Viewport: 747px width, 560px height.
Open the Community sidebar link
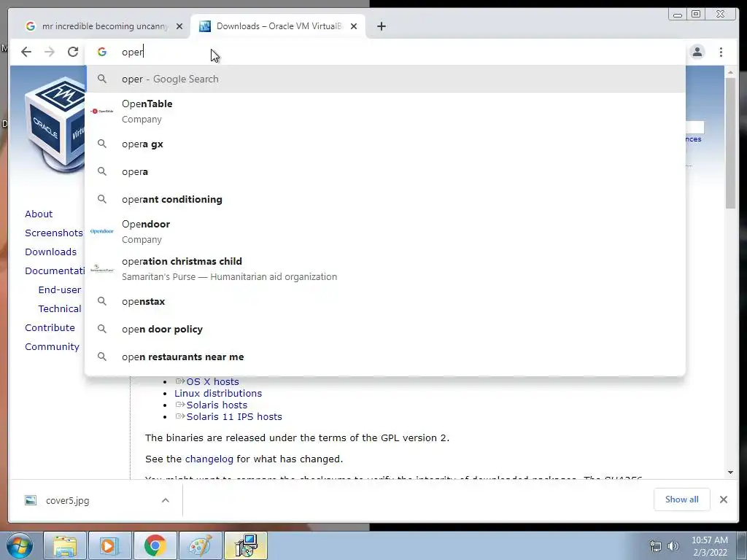pyautogui.click(x=52, y=347)
